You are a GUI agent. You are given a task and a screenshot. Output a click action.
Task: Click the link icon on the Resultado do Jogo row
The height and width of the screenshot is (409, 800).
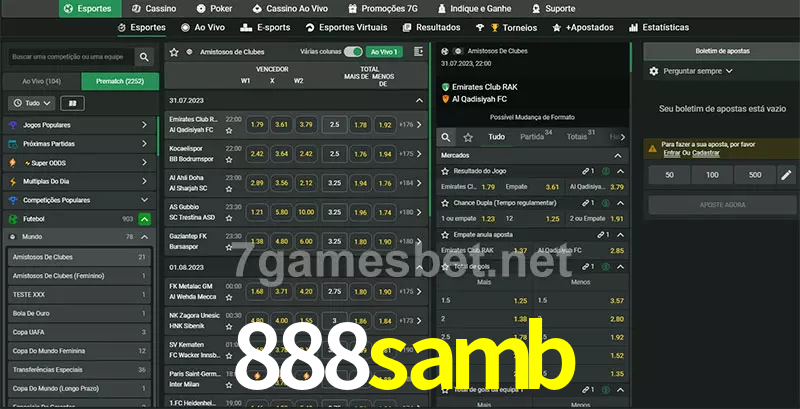[588, 171]
